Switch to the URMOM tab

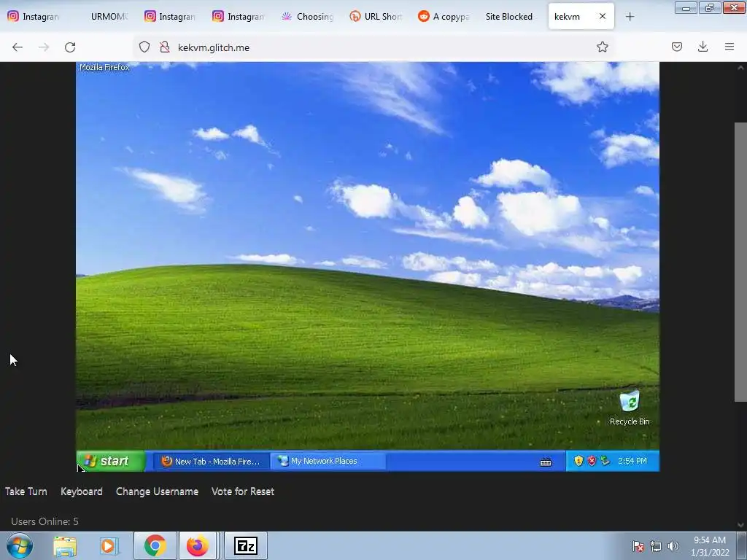[109, 17]
